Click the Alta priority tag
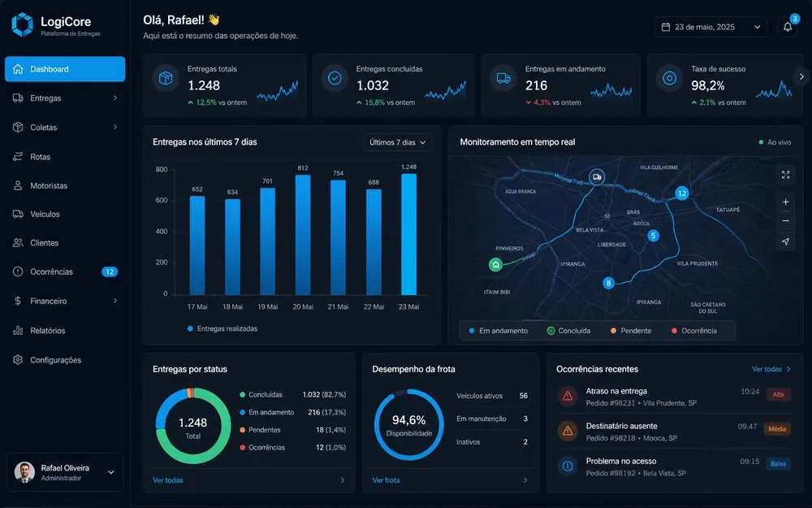 (x=778, y=394)
